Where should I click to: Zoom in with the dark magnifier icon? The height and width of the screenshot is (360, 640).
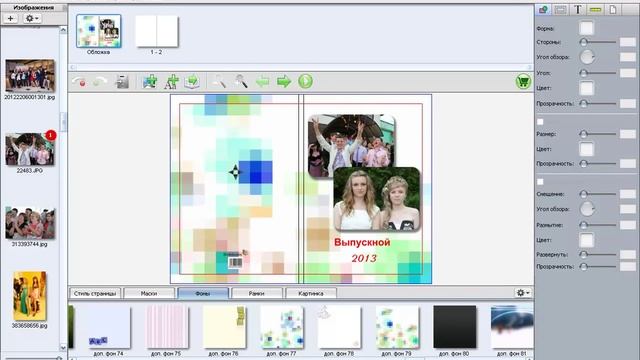[241, 81]
